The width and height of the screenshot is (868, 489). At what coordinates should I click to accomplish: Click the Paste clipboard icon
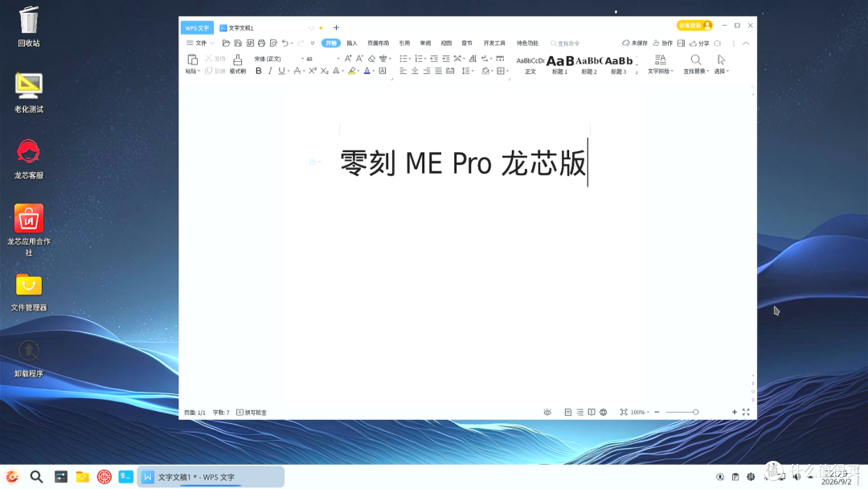coord(192,60)
